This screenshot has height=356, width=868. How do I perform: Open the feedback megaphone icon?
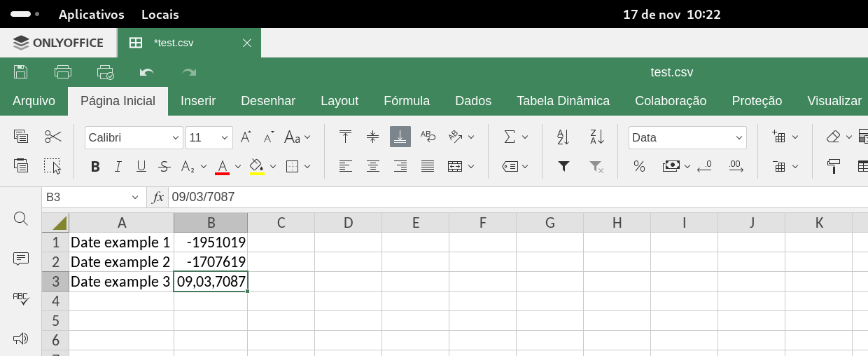pyautogui.click(x=21, y=338)
